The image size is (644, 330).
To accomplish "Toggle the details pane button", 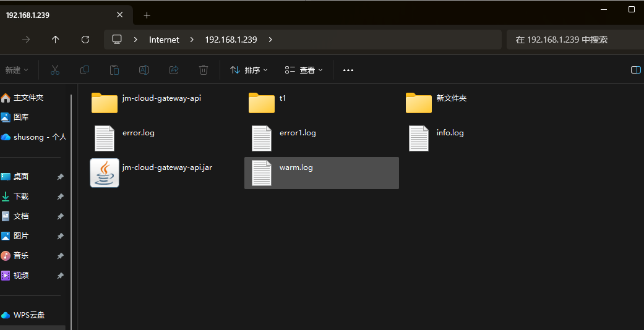I will (x=635, y=70).
